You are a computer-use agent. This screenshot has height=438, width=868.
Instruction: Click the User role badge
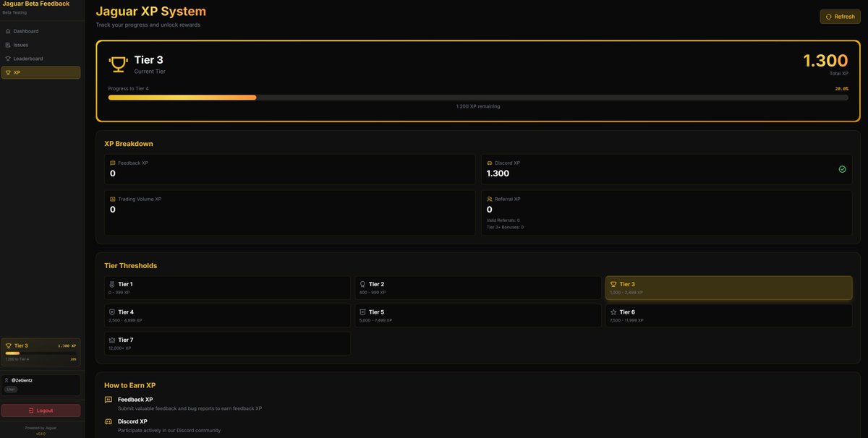(x=11, y=389)
